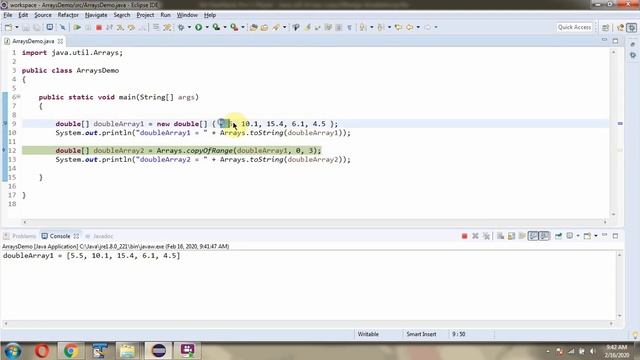Screen dimensions: 640x360
Task: Click the Save All toolbar icon
Action: click(x=36, y=27)
